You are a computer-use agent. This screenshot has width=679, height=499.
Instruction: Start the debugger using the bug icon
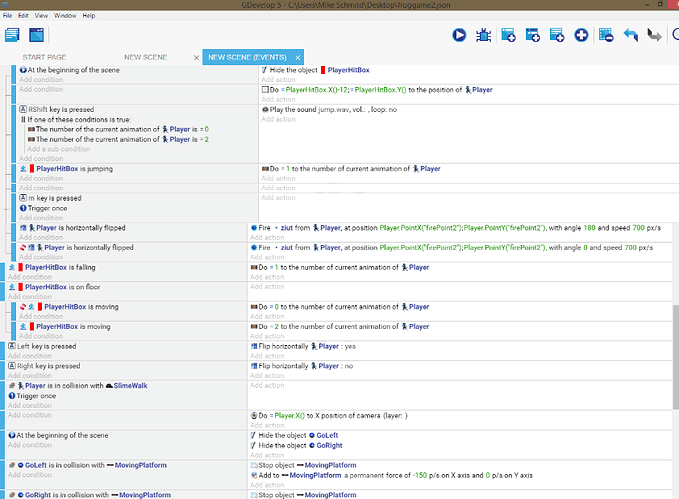coord(483,35)
